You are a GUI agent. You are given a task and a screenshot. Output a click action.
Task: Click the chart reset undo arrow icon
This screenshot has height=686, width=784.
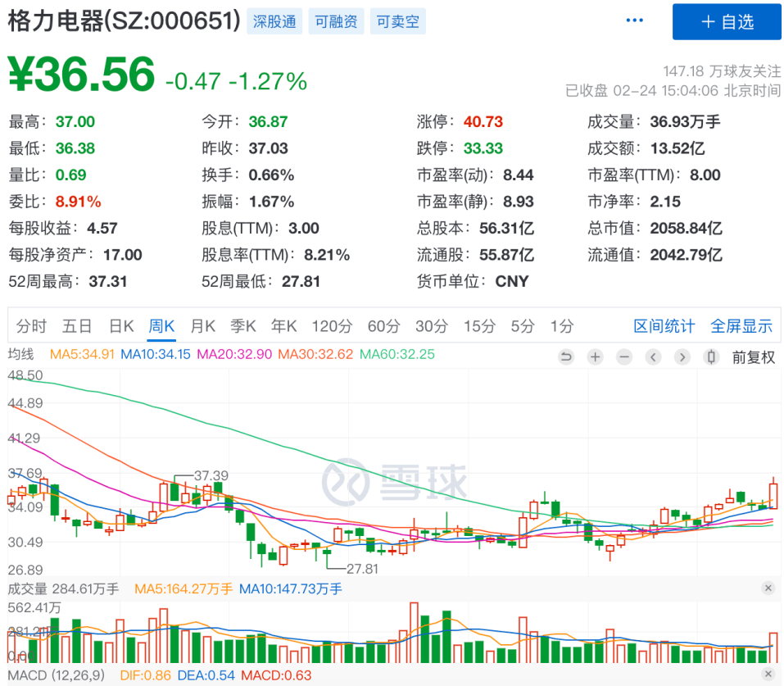(566, 357)
